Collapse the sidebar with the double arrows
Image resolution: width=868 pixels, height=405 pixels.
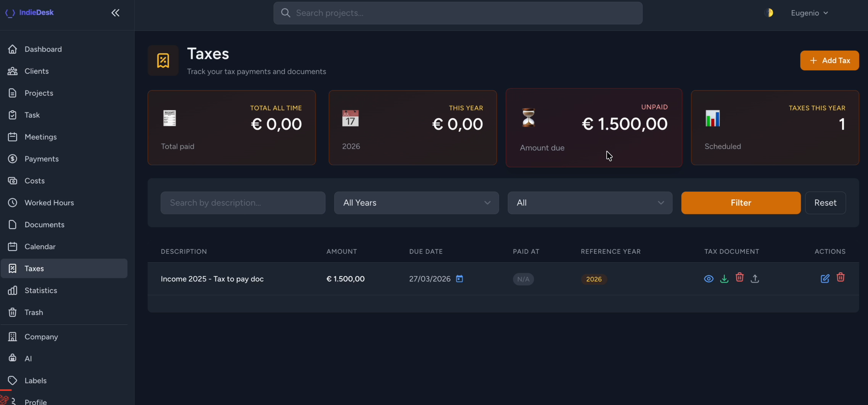[115, 13]
